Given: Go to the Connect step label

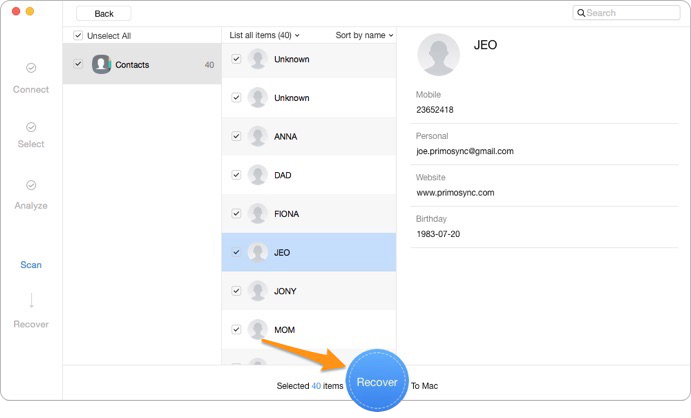Looking at the screenshot, I should click(31, 89).
